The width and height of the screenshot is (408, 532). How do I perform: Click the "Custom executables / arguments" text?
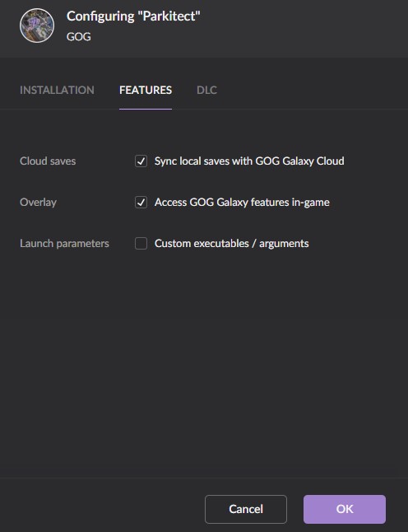point(231,243)
